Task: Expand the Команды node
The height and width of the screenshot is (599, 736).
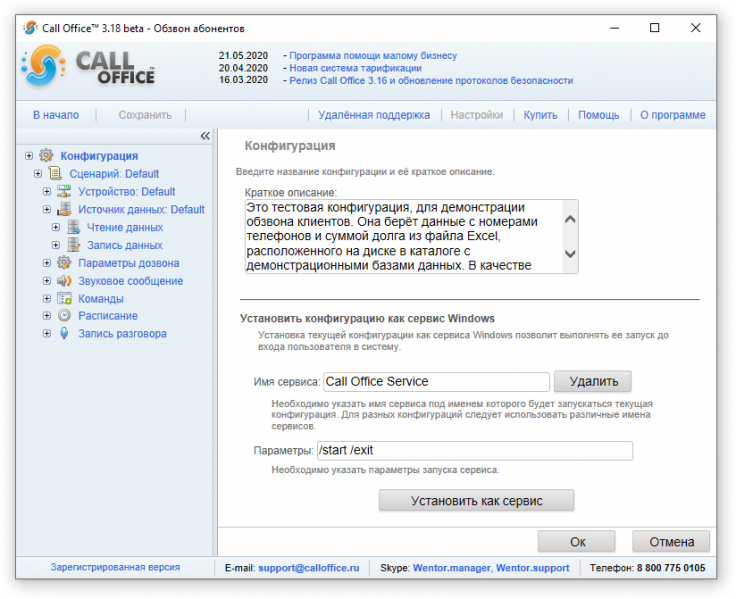Action: tap(47, 299)
